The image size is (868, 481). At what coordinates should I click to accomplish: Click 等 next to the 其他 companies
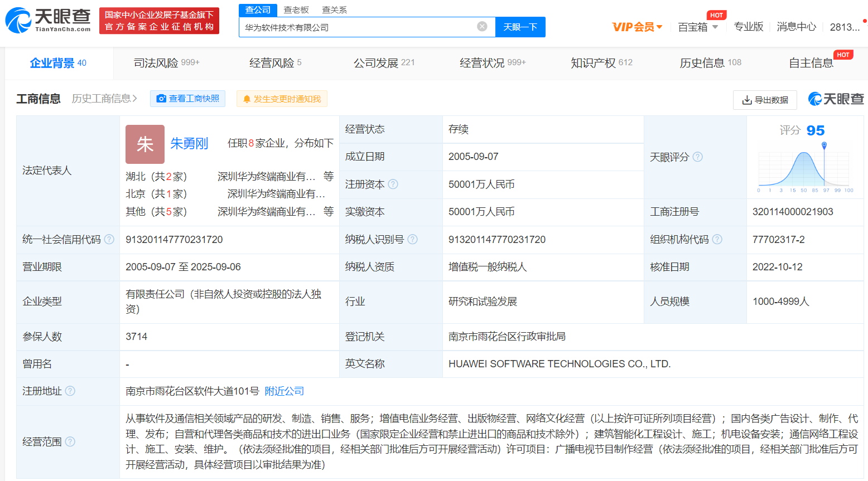[329, 211]
